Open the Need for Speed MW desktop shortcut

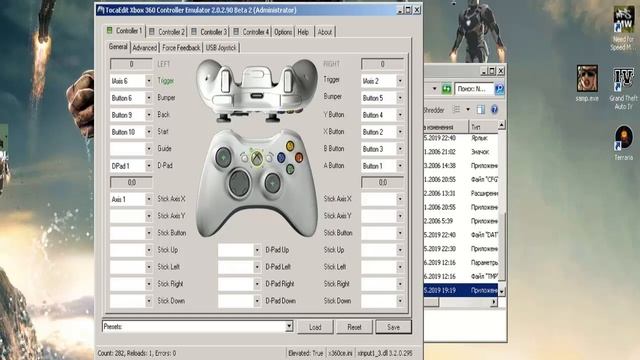pos(623,27)
